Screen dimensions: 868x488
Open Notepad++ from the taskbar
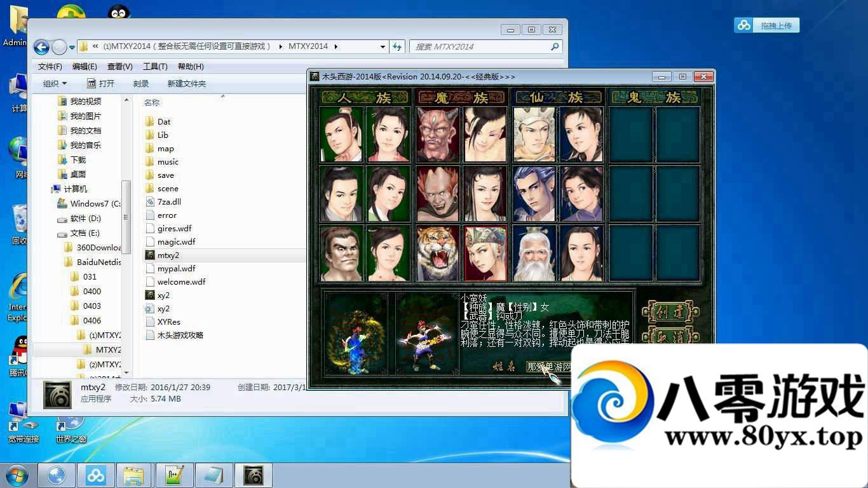pos(174,475)
